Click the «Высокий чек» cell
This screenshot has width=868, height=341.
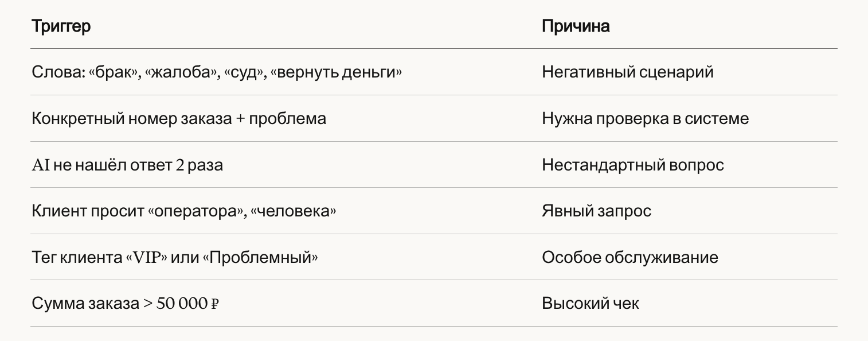[591, 304]
